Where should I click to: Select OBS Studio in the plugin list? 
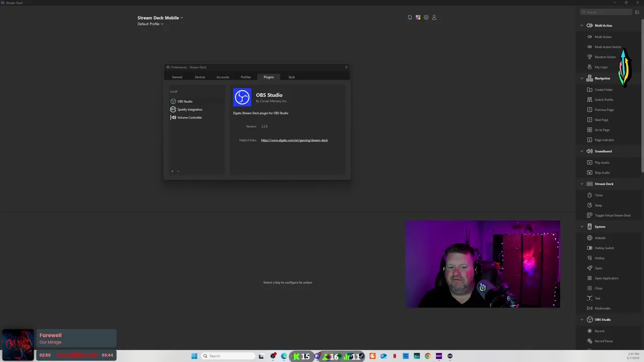tap(196, 102)
